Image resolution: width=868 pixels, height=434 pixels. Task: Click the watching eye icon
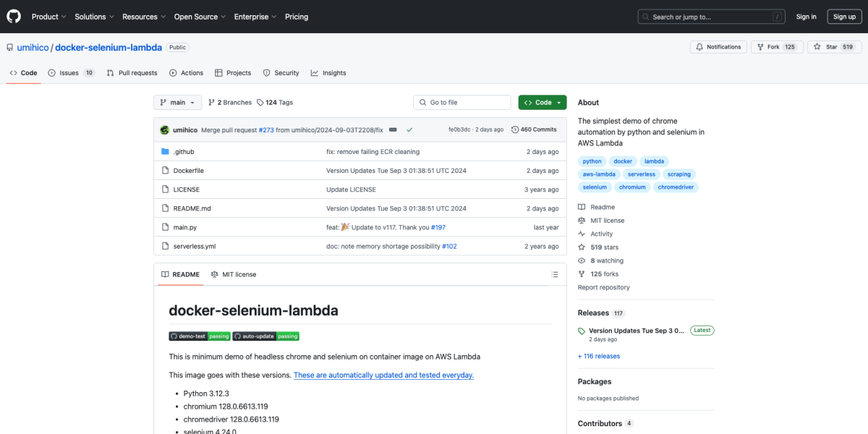click(580, 260)
